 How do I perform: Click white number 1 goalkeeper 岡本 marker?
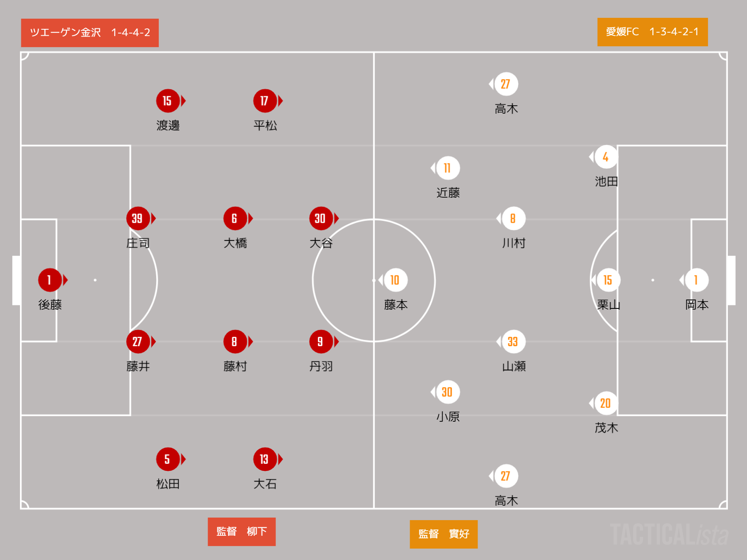tap(697, 280)
